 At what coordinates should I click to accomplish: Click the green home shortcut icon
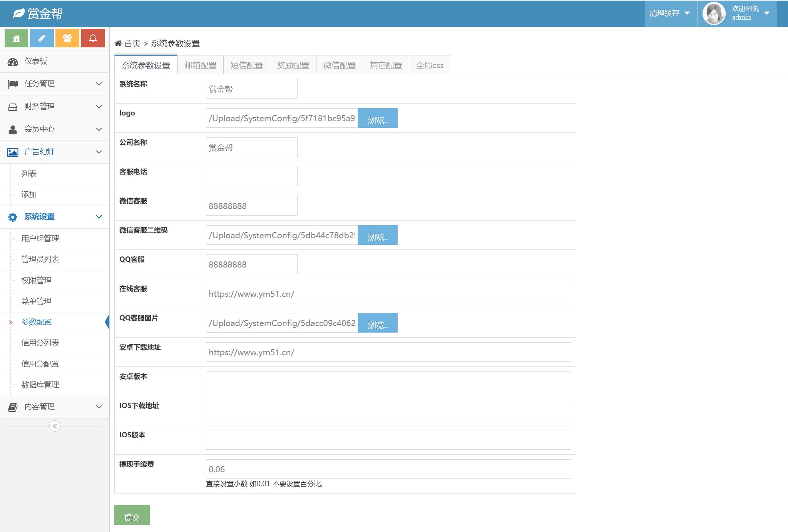(x=16, y=38)
